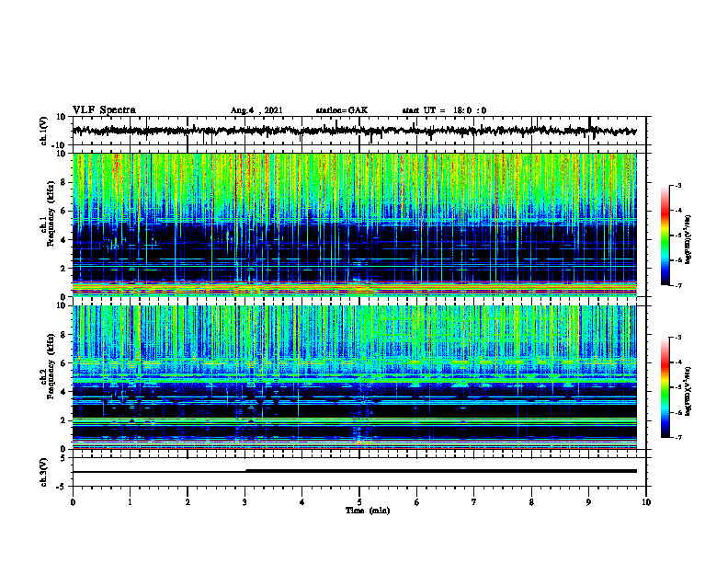Viewport: 728px width, 563px height.
Task: Click the ch.1 spectrogram plot
Action: tap(354, 224)
